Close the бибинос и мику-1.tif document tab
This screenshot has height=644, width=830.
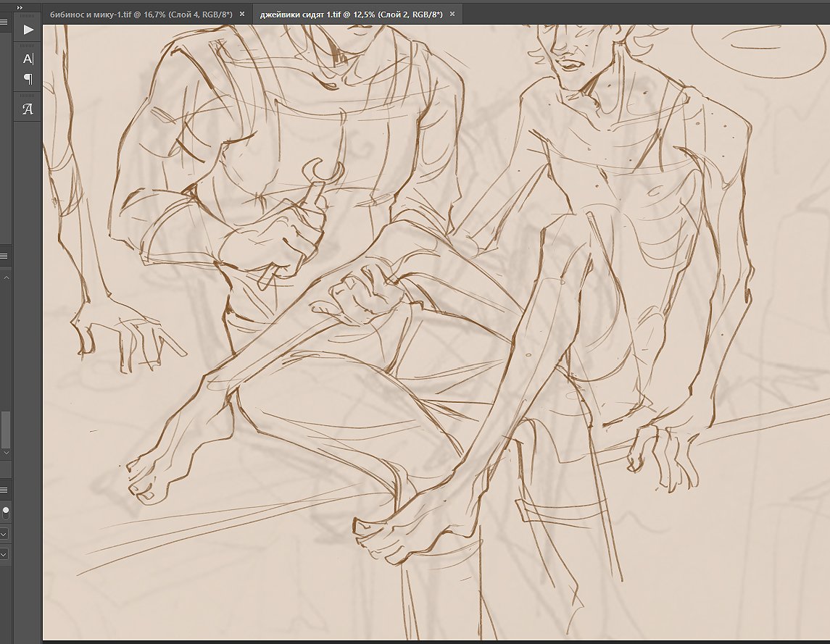(242, 14)
